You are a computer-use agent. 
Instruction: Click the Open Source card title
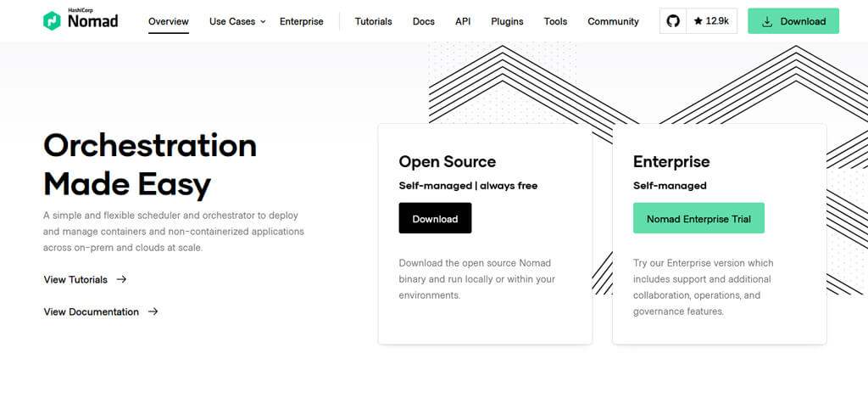pos(448,162)
